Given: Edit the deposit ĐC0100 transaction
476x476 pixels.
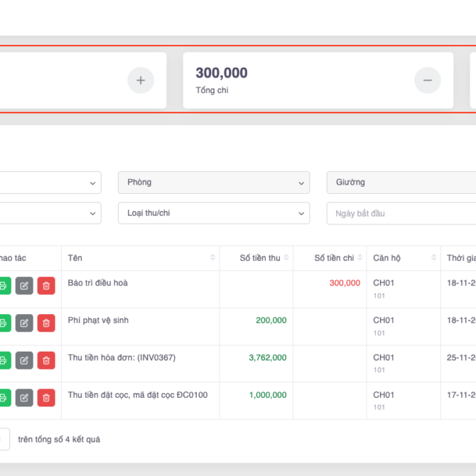Looking at the screenshot, I should 24,398.
